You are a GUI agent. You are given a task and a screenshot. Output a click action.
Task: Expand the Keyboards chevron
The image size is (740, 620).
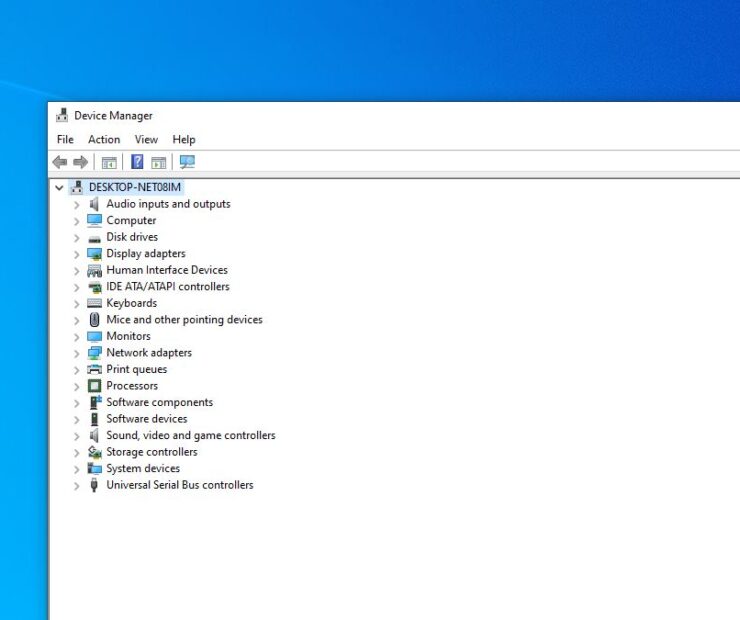pyautogui.click(x=76, y=304)
